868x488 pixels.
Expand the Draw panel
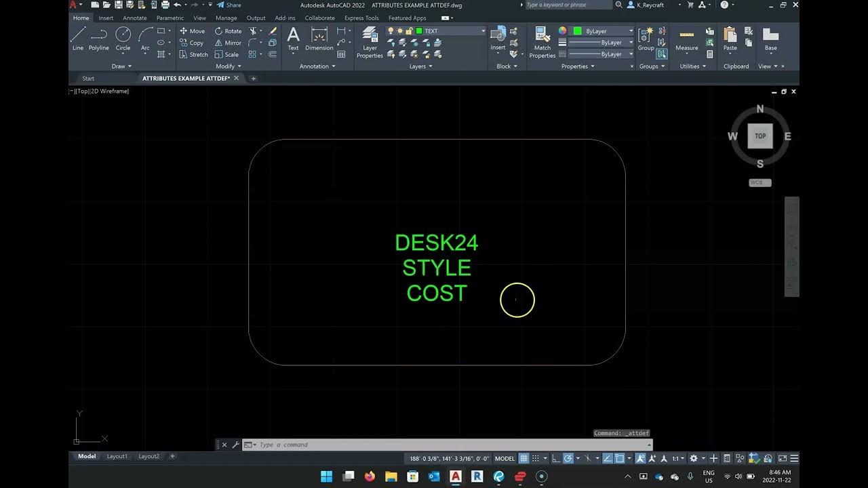tap(121, 66)
